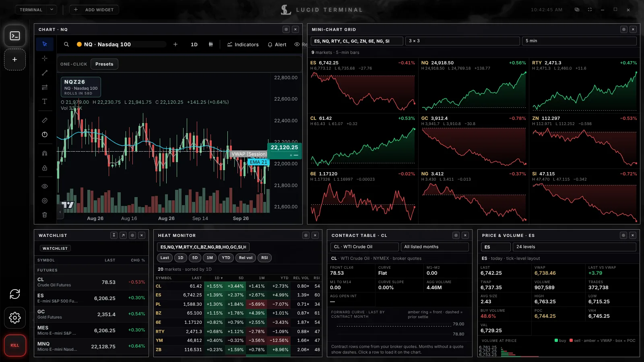Viewport: 644px width, 362px height.
Task: Click the Presets button
Action: tap(104, 64)
